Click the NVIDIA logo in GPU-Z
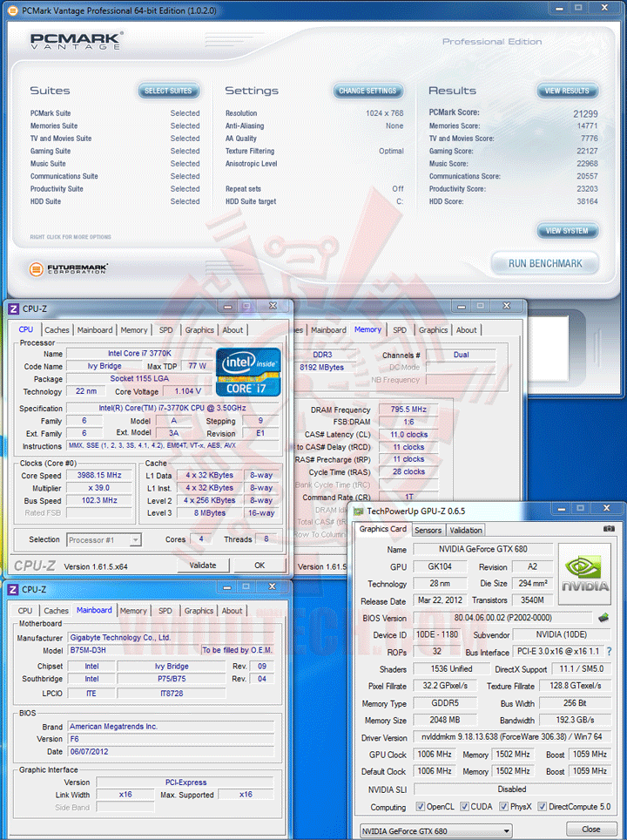Image resolution: width=627 pixels, height=840 pixels. click(584, 574)
